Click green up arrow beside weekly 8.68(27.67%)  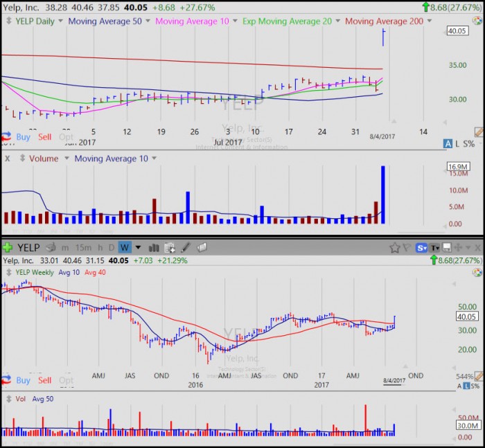pos(434,260)
